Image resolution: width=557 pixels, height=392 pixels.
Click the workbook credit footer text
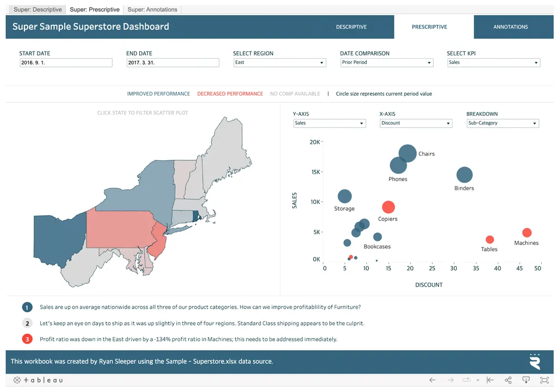[142, 362]
